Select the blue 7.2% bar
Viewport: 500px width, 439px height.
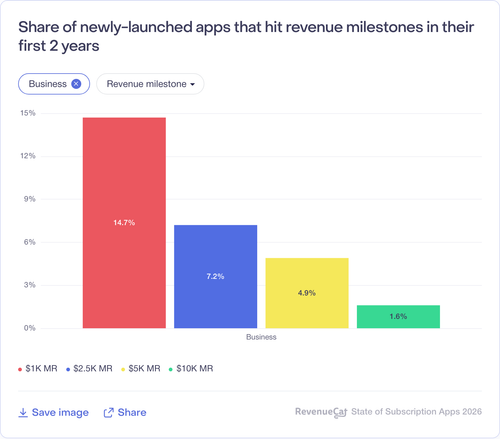pos(216,277)
